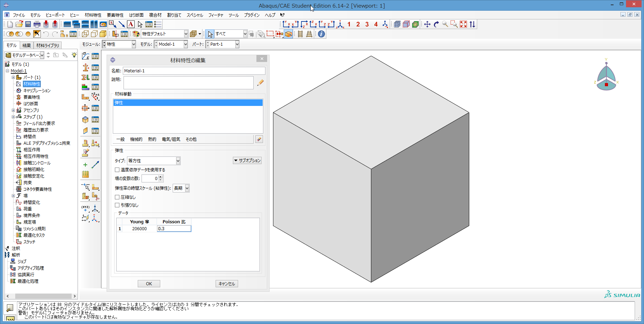The image size is (644, 324).
Task: Open the ファイル menu
Action: pos(19,15)
